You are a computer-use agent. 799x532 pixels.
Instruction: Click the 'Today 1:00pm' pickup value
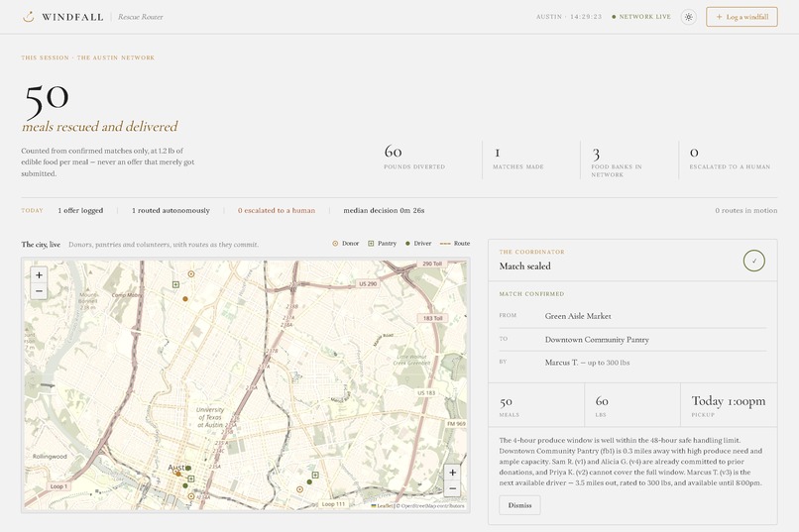729,401
